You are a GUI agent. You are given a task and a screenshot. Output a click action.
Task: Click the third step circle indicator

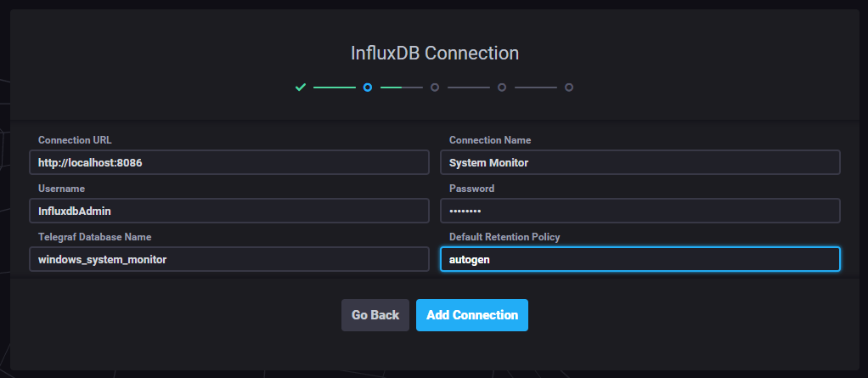(435, 87)
